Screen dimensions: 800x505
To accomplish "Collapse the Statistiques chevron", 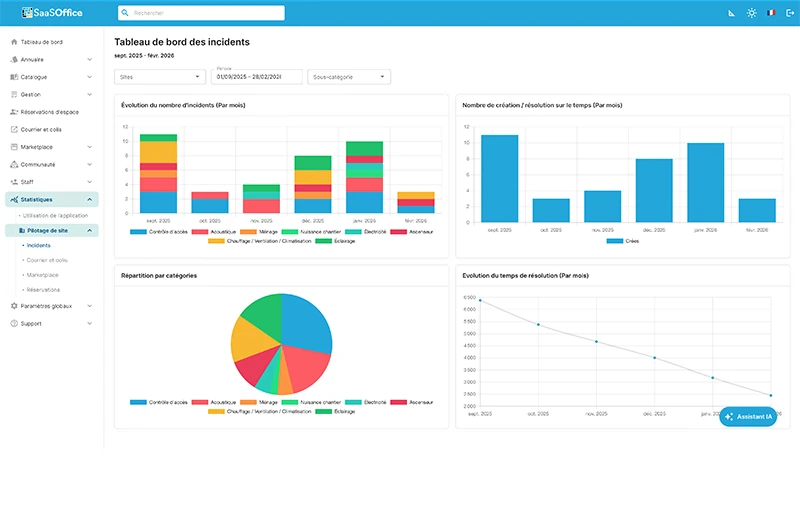I will pyautogui.click(x=90, y=199).
